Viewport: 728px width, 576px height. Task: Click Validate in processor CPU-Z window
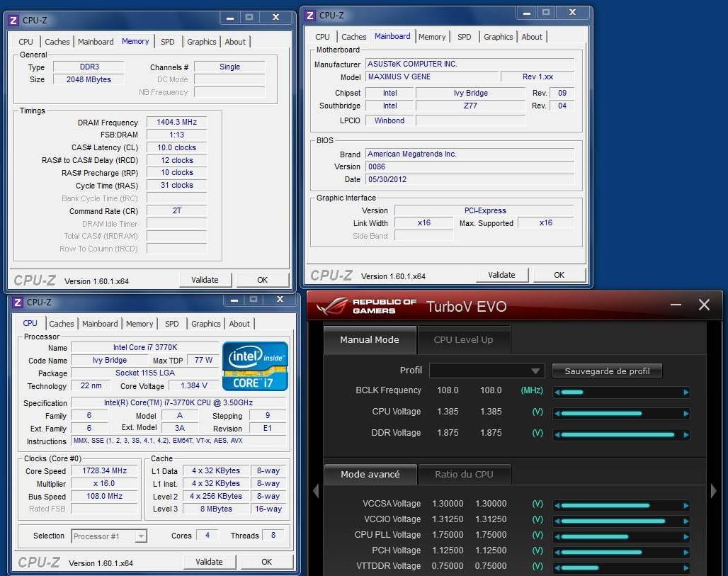[x=209, y=562]
